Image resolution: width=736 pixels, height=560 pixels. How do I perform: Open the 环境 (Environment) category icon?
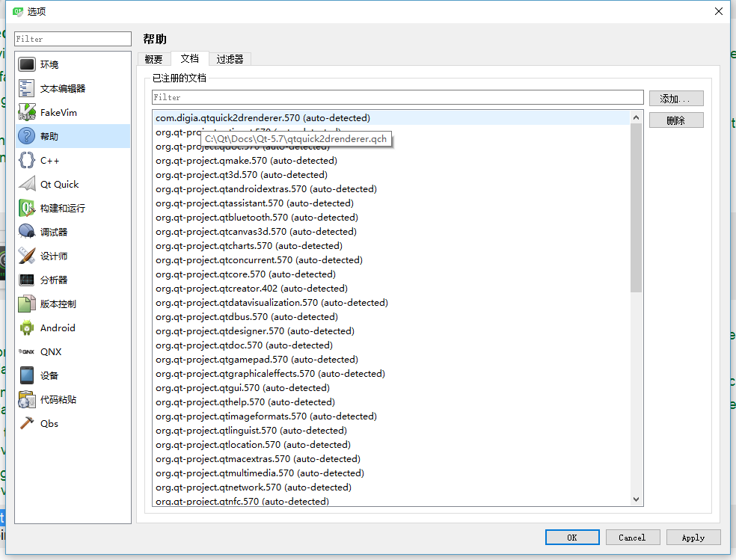click(27, 64)
